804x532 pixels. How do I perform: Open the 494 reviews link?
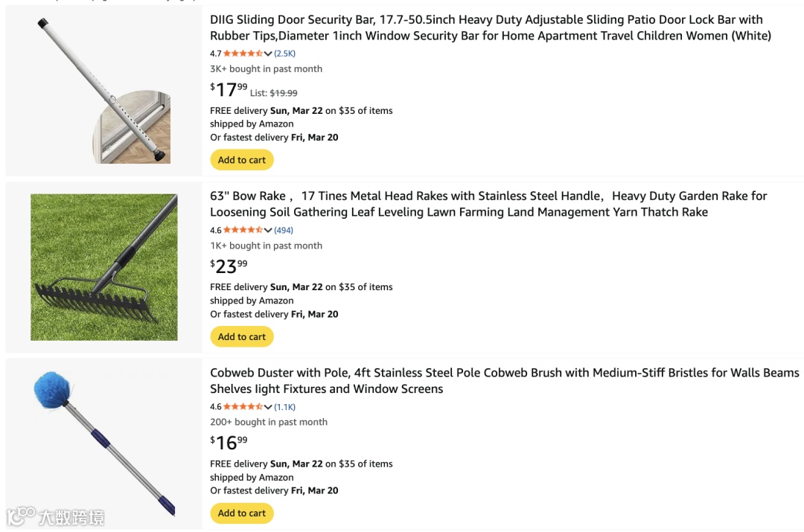tap(284, 231)
